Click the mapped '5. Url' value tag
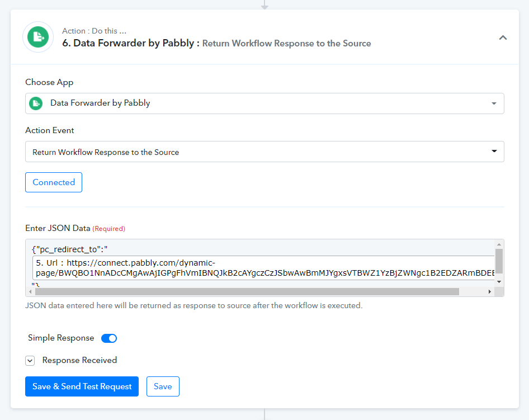This screenshot has height=420, width=529. (263, 267)
